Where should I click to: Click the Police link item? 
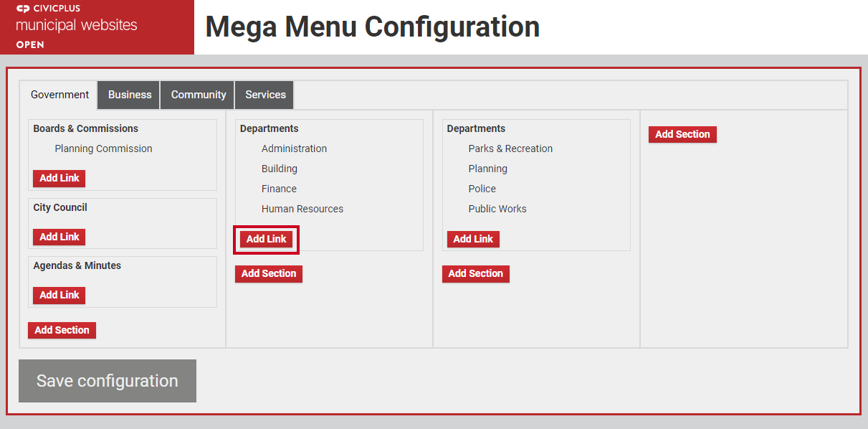[x=482, y=189]
